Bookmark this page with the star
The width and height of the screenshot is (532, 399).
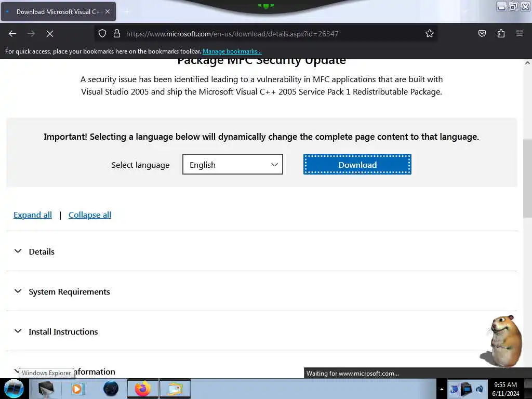click(430, 33)
